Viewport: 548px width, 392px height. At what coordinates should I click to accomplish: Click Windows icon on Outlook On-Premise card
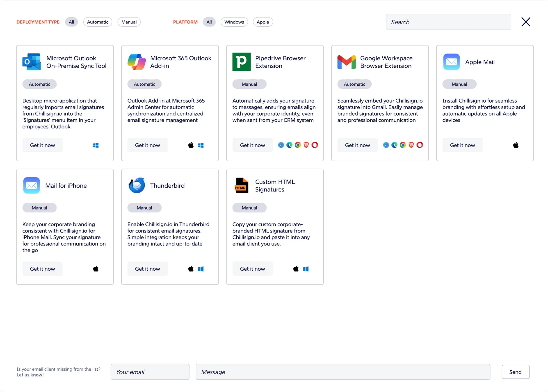click(x=96, y=145)
